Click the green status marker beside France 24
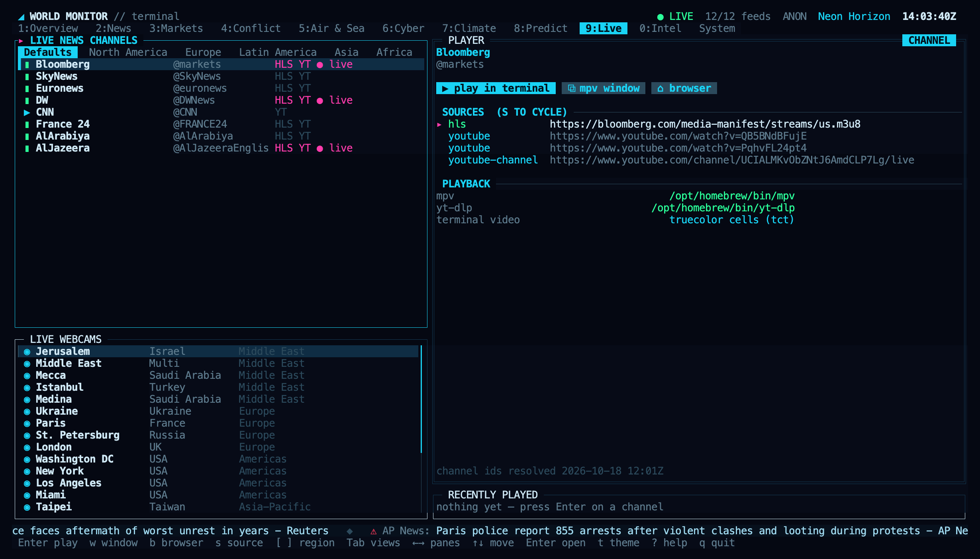 pyautogui.click(x=27, y=124)
